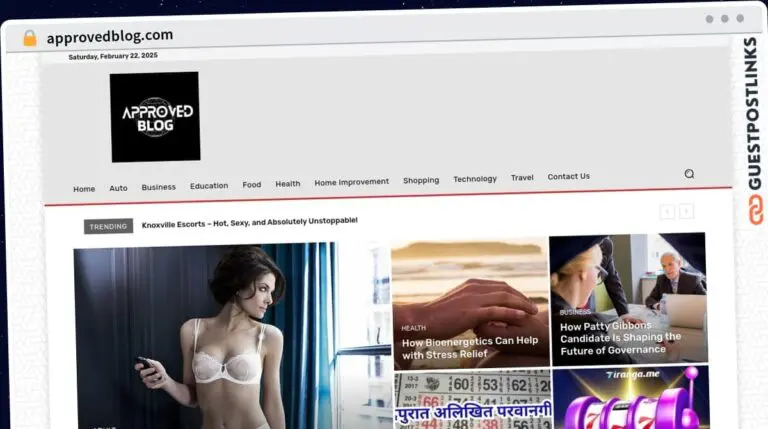Read the Patty Gibbons Candidate article
Viewport: 768px width, 429px height.
click(619, 338)
